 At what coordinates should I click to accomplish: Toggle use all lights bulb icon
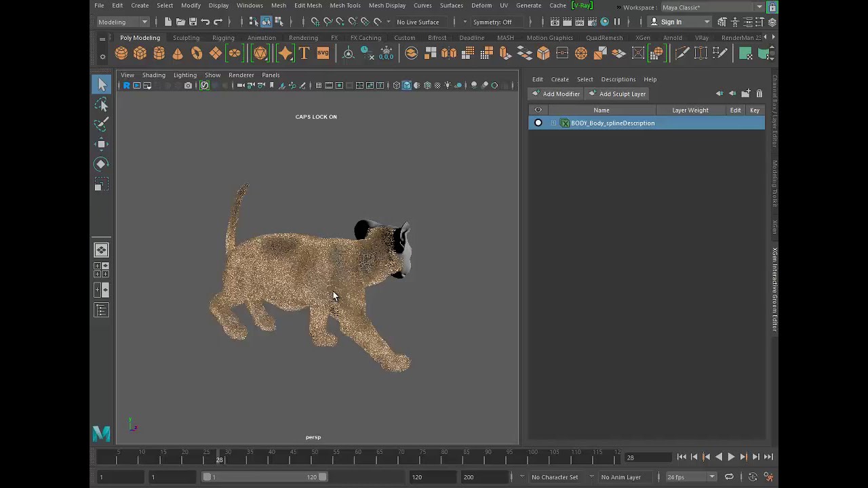point(448,85)
